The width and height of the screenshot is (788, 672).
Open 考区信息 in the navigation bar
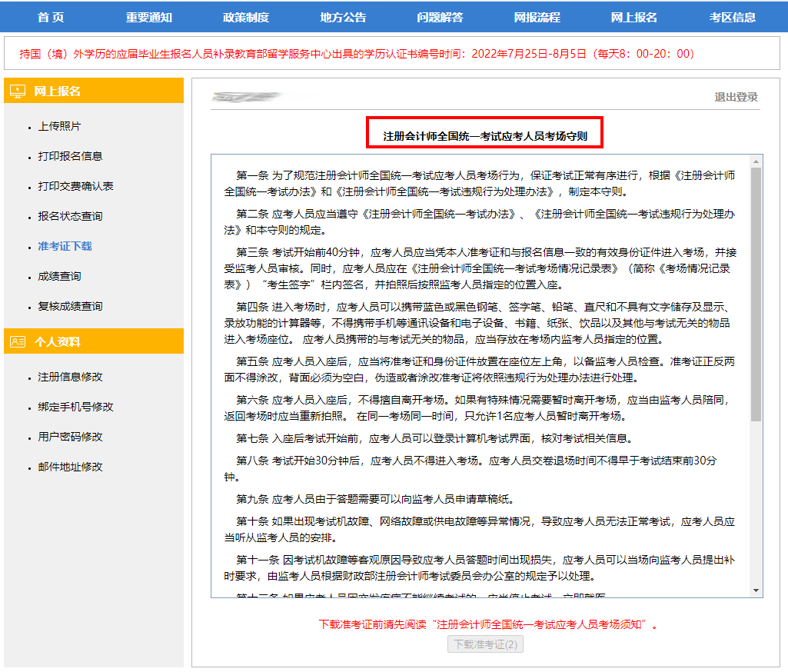click(x=732, y=17)
